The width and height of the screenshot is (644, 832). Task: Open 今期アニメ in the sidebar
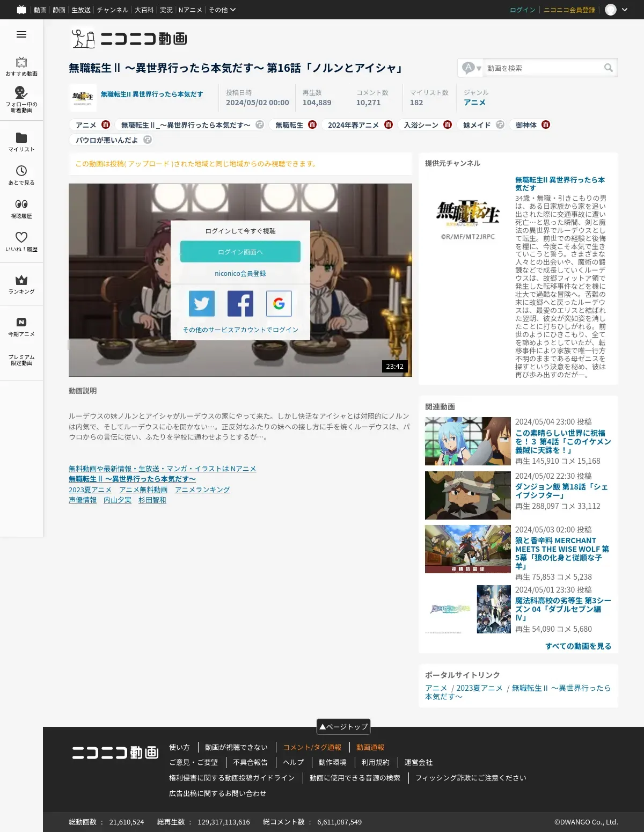[x=21, y=326]
